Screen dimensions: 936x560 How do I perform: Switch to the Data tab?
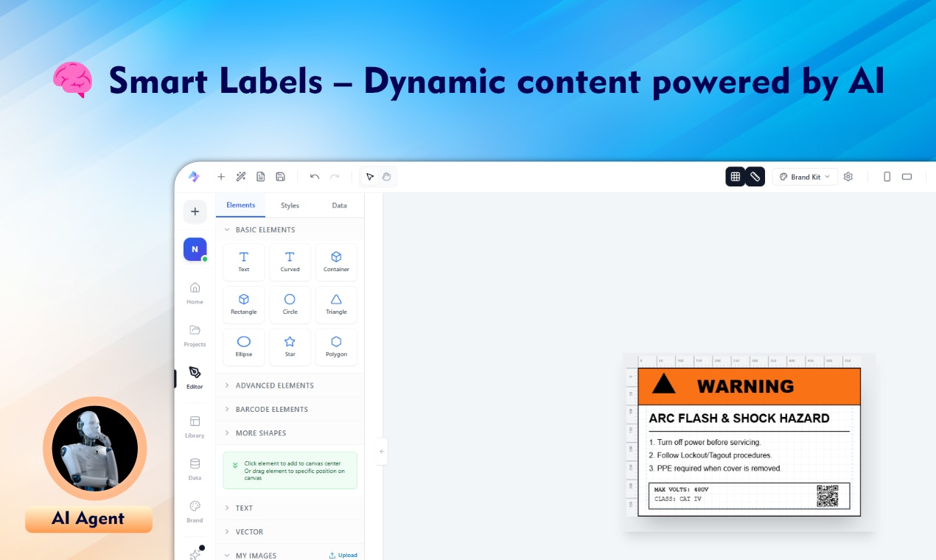point(339,206)
